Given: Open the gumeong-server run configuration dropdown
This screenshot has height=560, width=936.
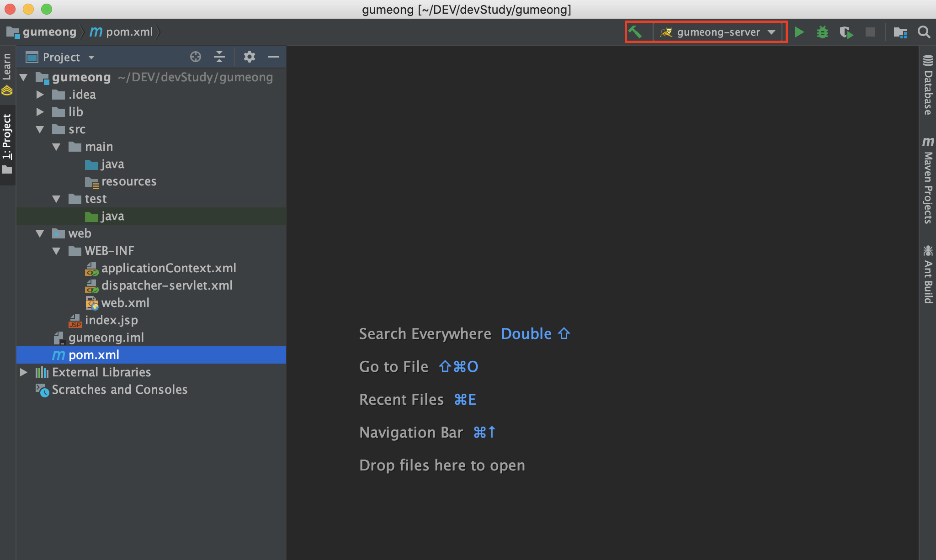Looking at the screenshot, I should [x=718, y=32].
